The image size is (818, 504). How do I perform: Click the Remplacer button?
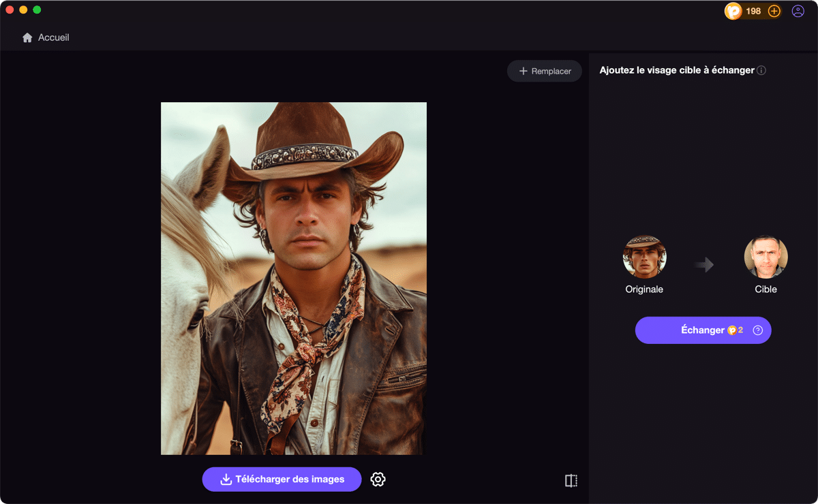pyautogui.click(x=544, y=71)
